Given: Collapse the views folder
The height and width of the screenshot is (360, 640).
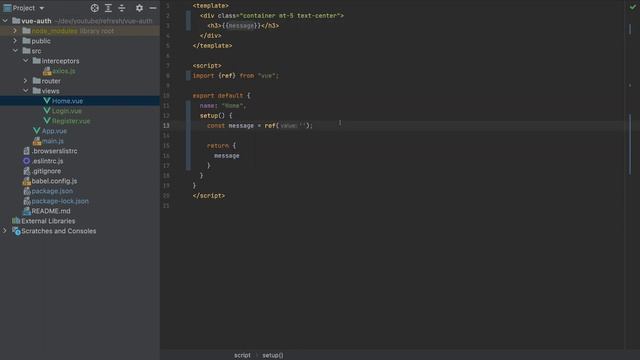Looking at the screenshot, I should point(26,91).
